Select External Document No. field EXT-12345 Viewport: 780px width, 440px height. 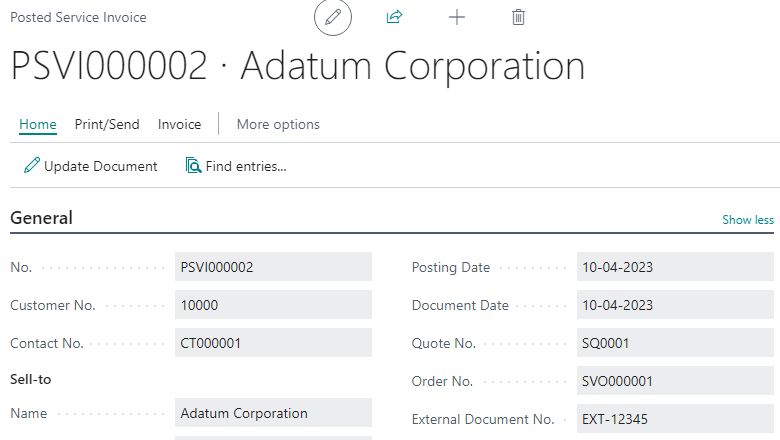[x=675, y=419]
